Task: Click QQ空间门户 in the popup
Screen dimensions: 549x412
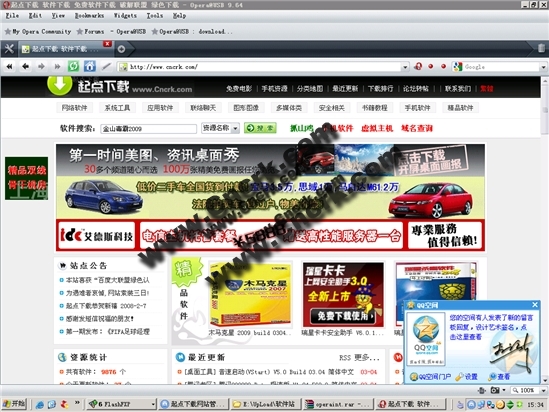Action: 430,377
